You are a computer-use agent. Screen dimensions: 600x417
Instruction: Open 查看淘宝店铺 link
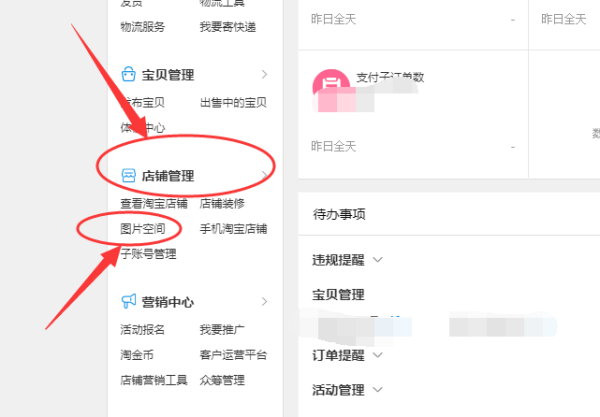tap(154, 204)
